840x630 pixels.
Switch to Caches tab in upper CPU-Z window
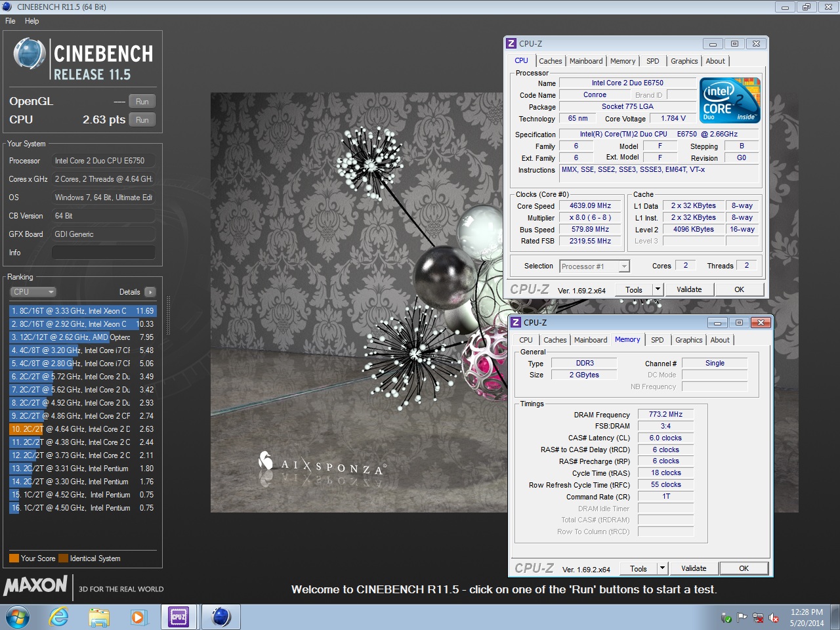point(551,61)
